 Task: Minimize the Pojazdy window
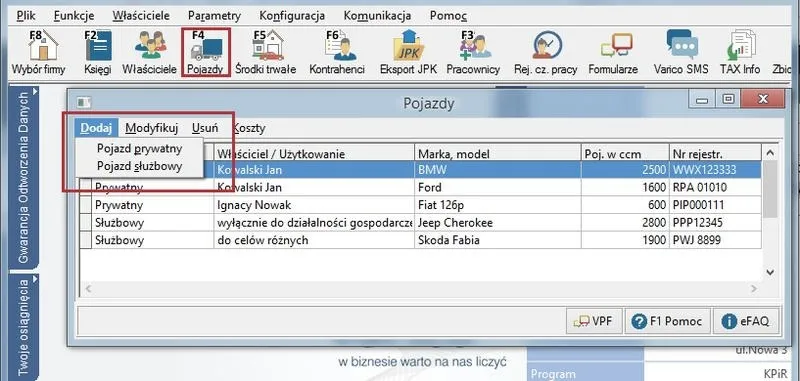pos(702,99)
